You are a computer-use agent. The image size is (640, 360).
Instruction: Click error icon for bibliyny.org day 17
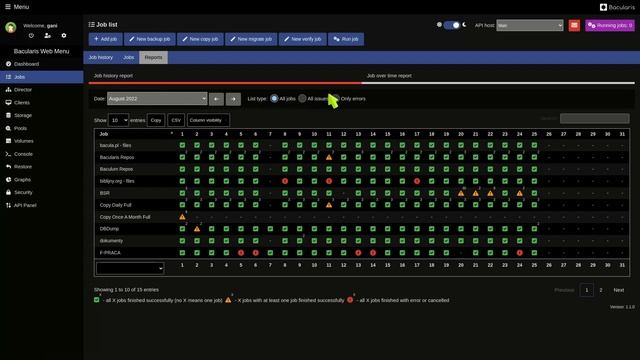417,181
